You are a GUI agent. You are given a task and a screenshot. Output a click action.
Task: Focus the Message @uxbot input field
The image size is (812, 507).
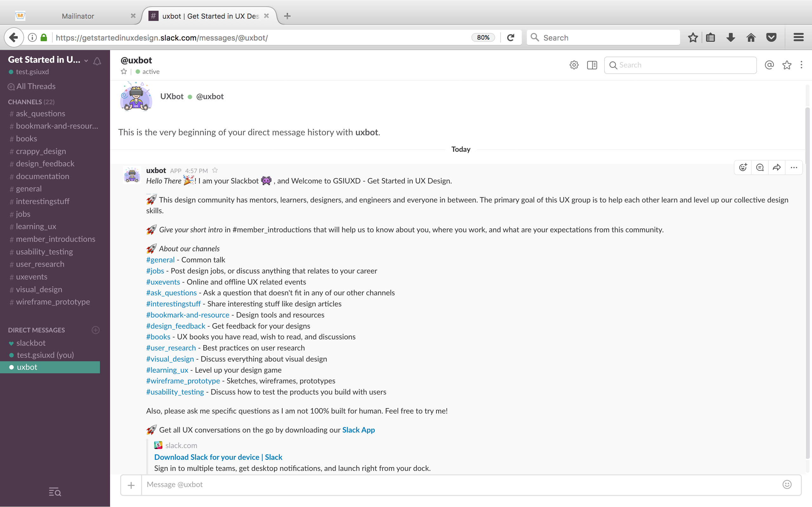click(460, 484)
